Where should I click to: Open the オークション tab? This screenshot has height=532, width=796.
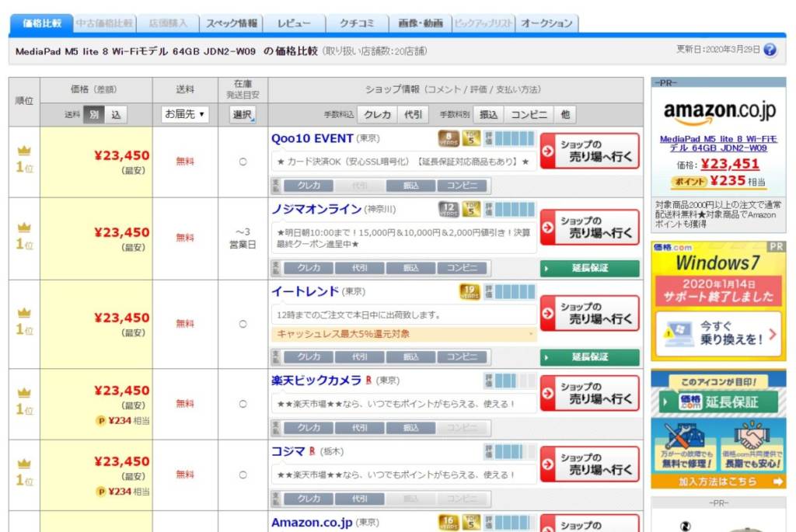(x=546, y=23)
